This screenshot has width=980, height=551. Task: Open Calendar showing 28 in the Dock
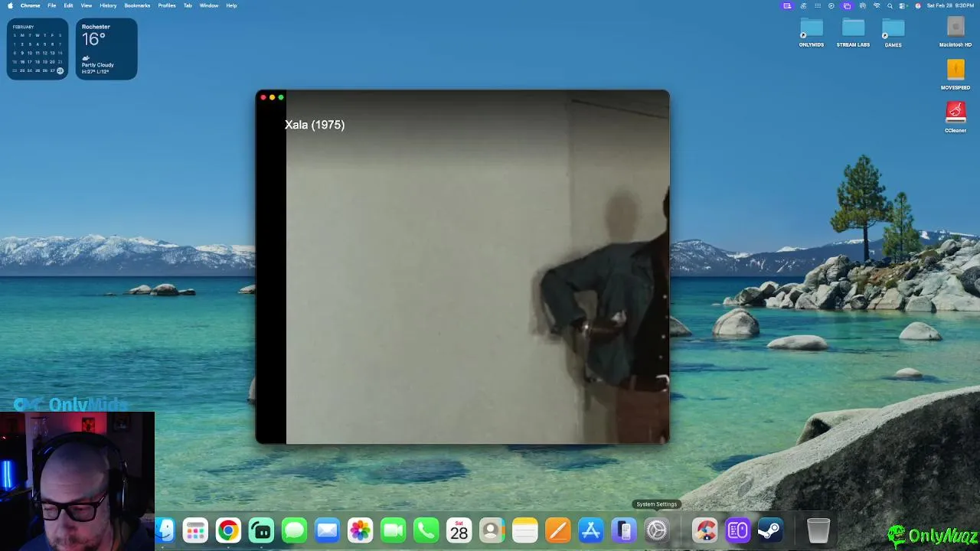(459, 530)
